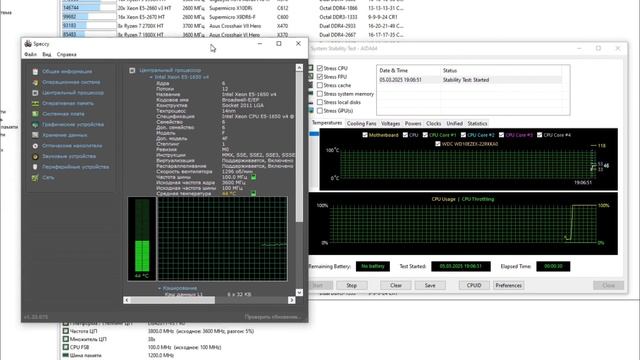Click Elapsed Time value field

tap(553, 266)
